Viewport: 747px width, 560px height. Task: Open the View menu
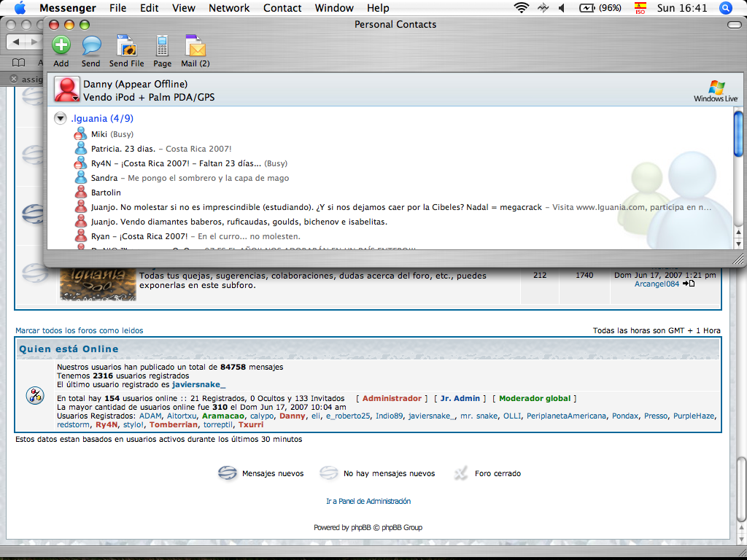(183, 8)
